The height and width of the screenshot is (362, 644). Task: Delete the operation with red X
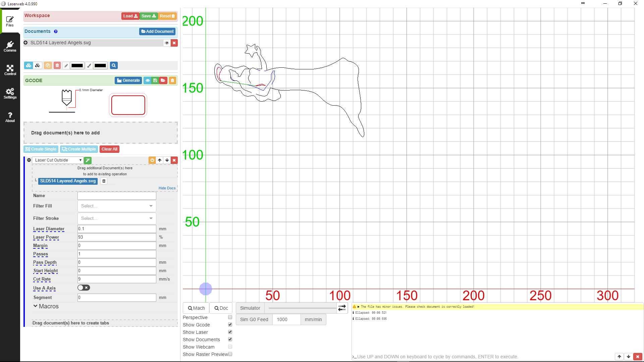174,160
